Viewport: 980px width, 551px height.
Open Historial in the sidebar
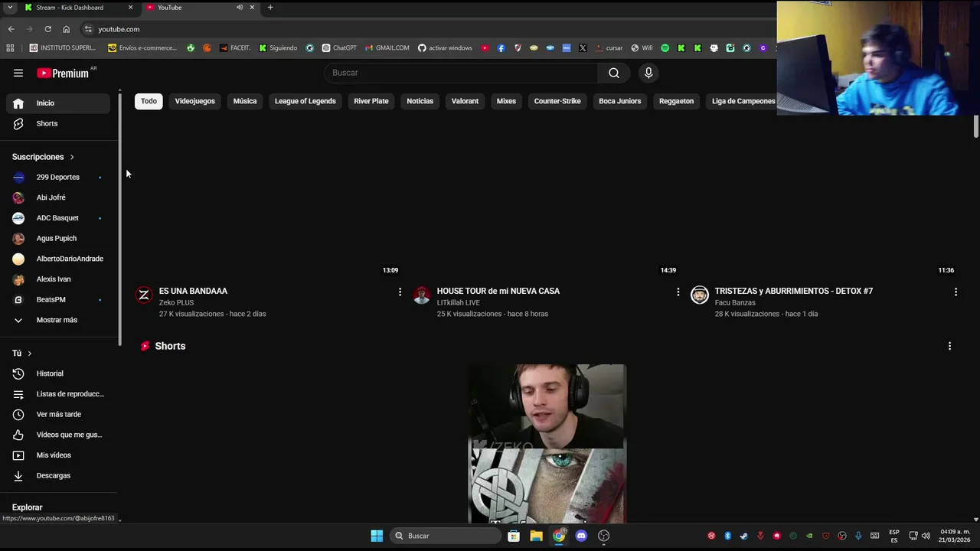tap(58, 373)
